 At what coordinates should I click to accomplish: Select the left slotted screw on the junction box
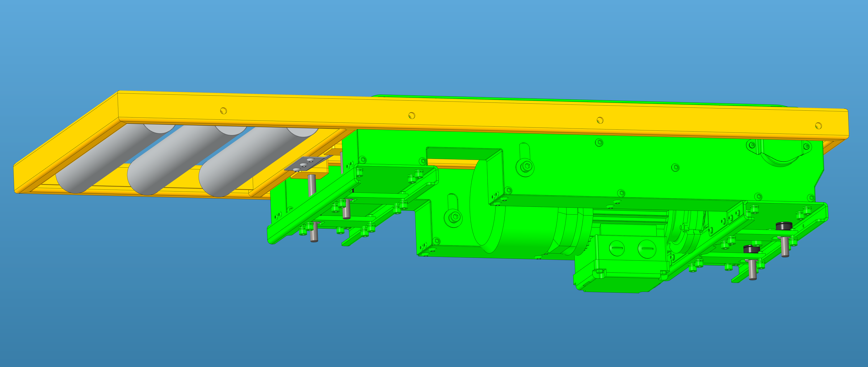coord(617,248)
